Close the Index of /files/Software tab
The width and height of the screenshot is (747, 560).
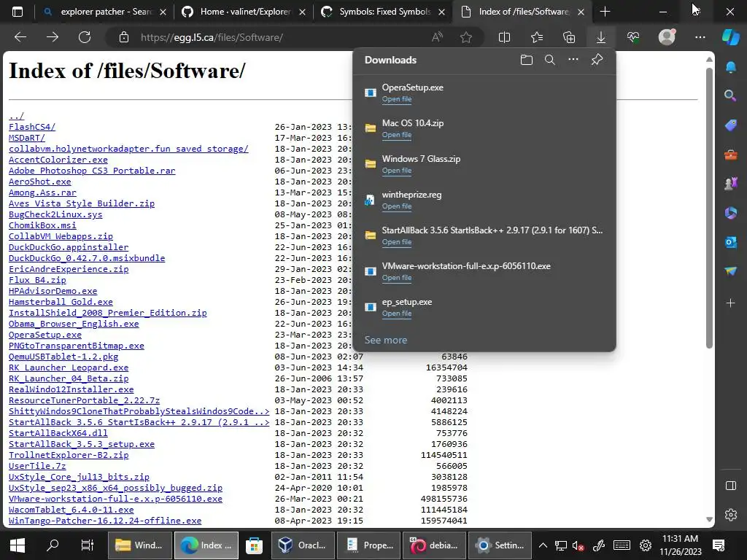(x=581, y=12)
